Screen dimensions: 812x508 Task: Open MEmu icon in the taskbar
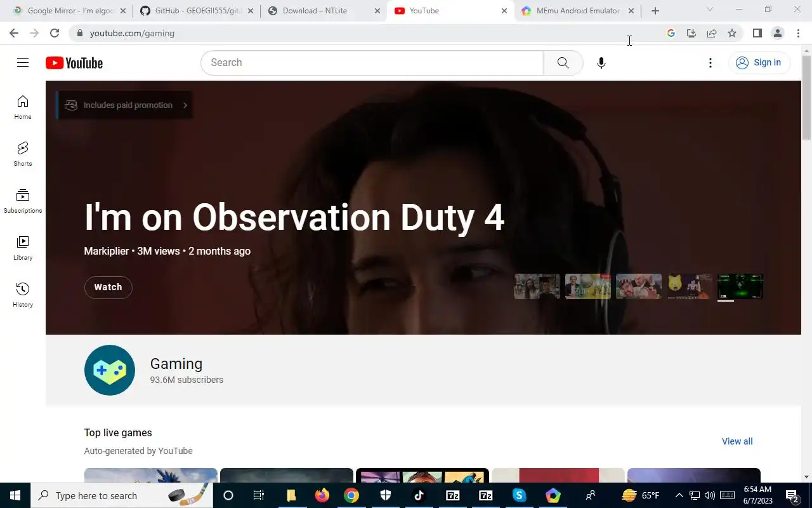point(553,495)
